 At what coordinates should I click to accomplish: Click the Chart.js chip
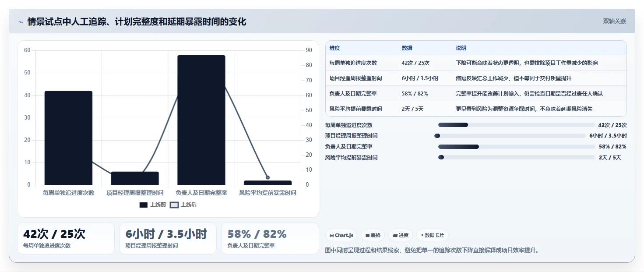[341, 235]
